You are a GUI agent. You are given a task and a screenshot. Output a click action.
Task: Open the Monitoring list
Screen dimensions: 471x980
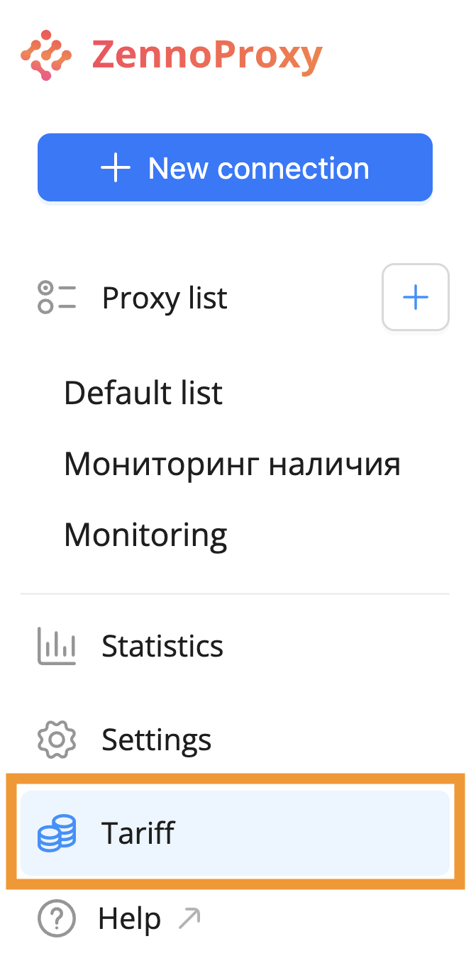pyautogui.click(x=145, y=535)
